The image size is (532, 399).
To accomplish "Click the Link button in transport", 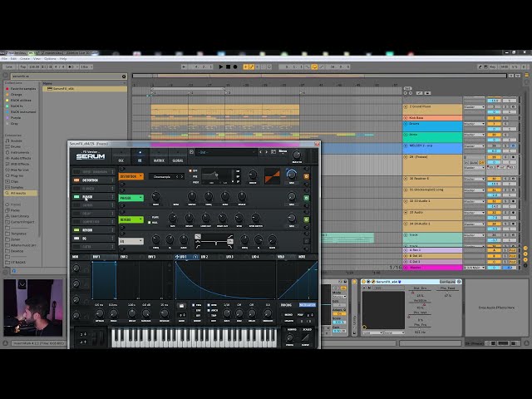I will click(9, 66).
